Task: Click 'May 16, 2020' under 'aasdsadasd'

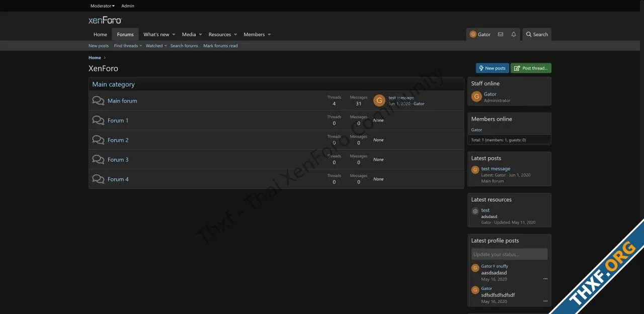Action: [x=494, y=279]
